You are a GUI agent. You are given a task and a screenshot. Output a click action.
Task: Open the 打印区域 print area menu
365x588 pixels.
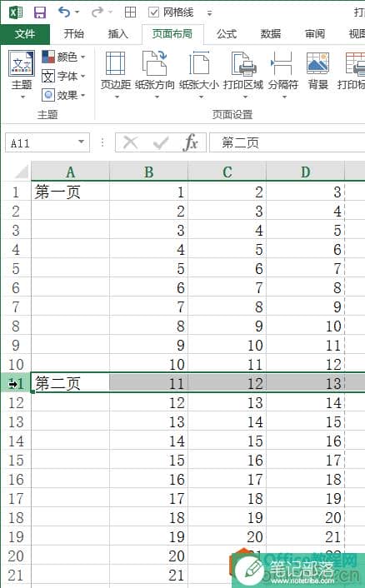(243, 75)
